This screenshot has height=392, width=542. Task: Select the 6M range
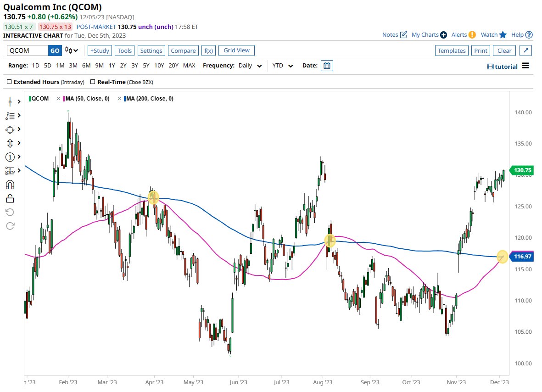coord(86,65)
